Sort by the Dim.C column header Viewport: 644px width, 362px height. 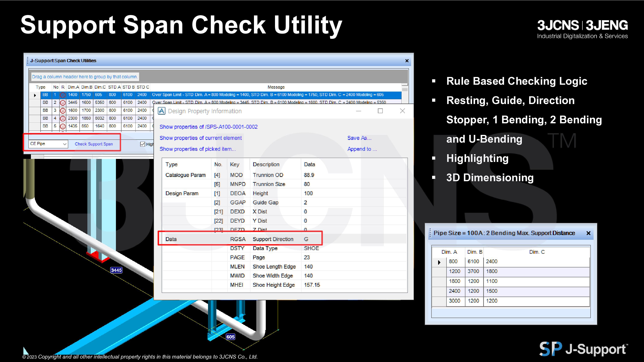click(x=100, y=87)
